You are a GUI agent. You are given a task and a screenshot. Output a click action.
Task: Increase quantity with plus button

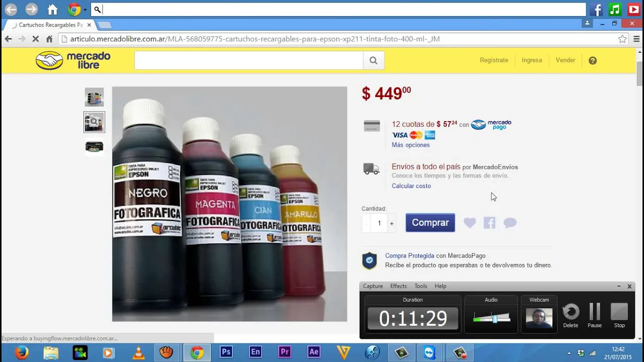[391, 223]
